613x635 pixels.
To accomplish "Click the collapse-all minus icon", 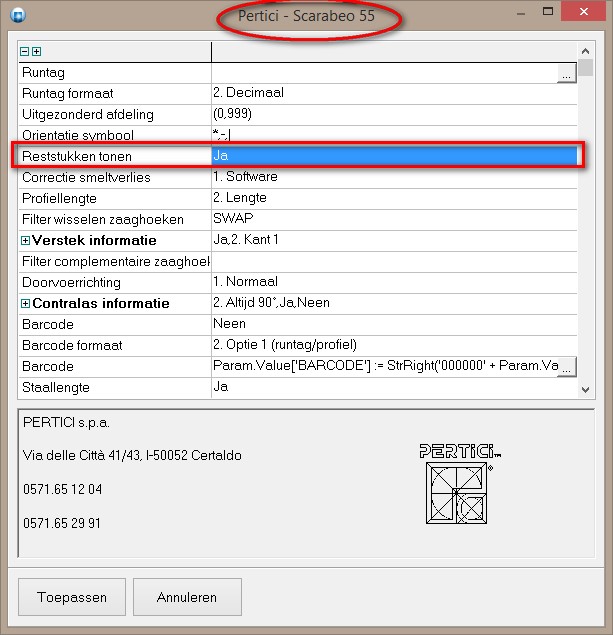I will [24, 51].
